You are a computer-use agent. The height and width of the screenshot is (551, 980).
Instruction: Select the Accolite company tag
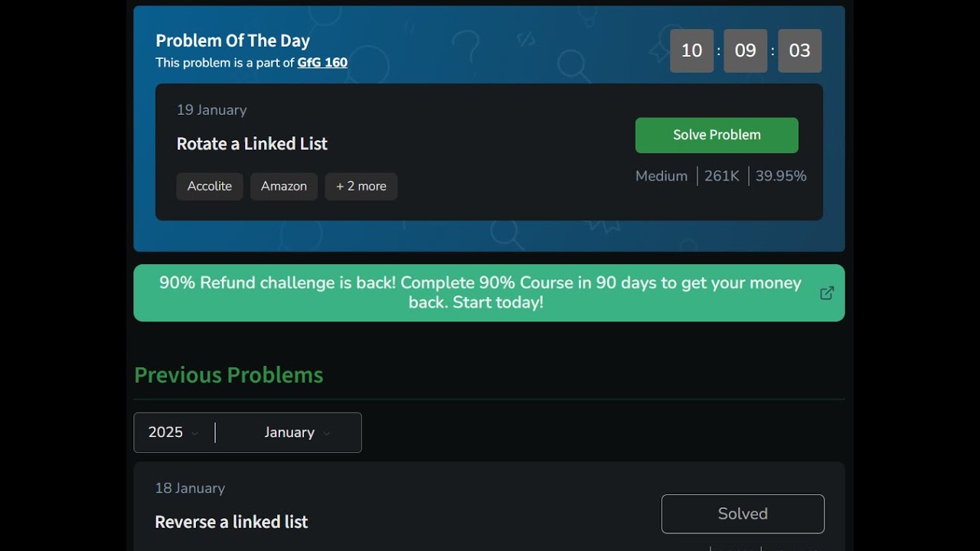210,186
